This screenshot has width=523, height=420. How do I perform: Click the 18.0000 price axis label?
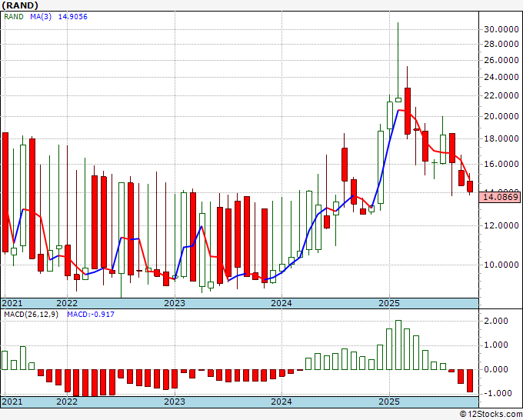(x=501, y=138)
